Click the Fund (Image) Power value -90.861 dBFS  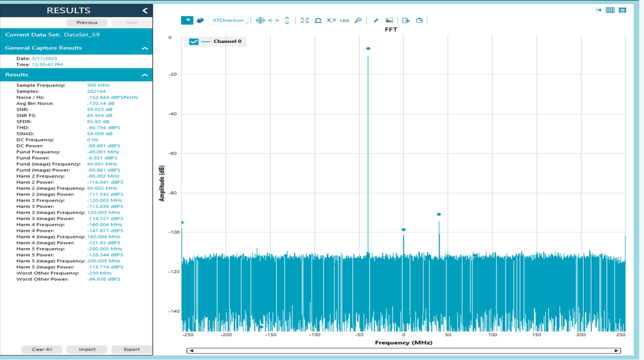tap(104, 170)
